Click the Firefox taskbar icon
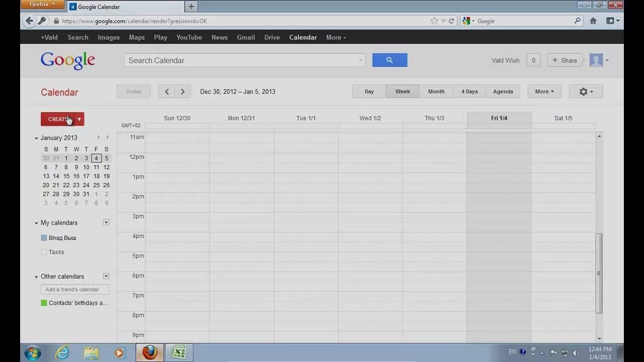Screen dimensions: 644x362 (x=149, y=352)
